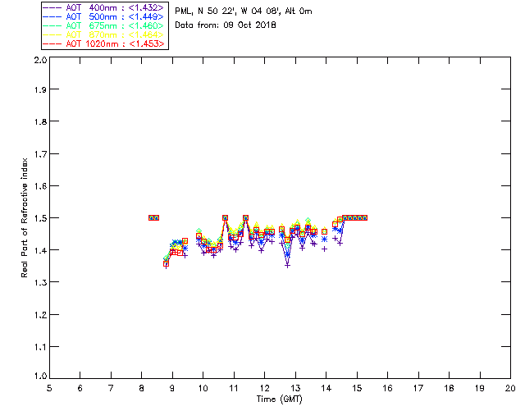Click the time-axis tick label '8'
The height and width of the screenshot is (420, 525).
(142, 388)
